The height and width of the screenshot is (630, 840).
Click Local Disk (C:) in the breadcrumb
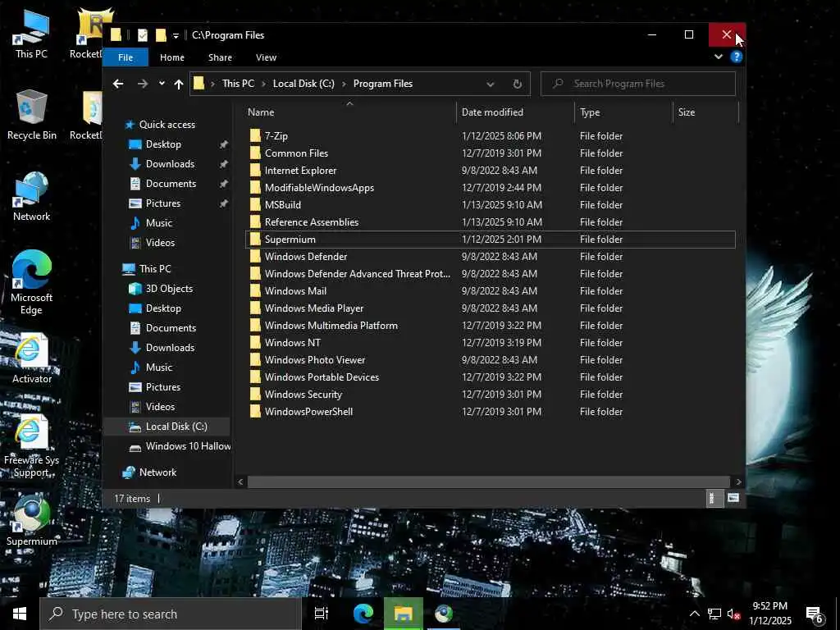pos(304,84)
